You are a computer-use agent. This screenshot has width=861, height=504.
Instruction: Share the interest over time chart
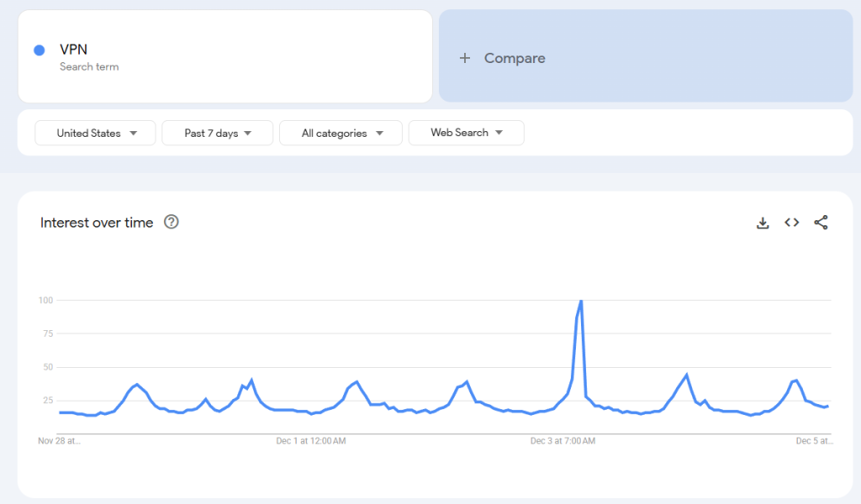click(821, 223)
